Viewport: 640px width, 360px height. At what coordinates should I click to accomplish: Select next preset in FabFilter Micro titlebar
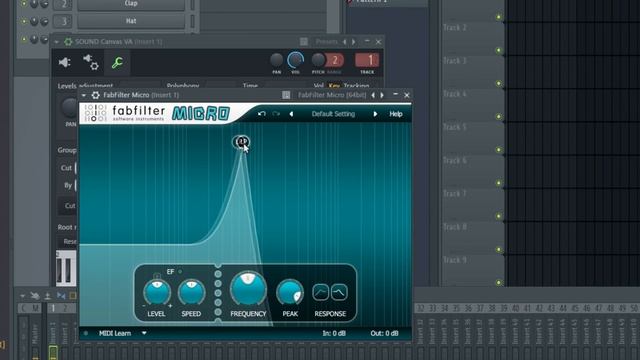pyautogui.click(x=382, y=95)
